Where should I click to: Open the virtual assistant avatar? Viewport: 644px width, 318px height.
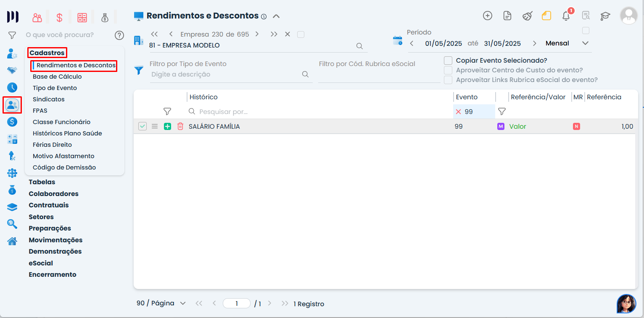pyautogui.click(x=626, y=304)
